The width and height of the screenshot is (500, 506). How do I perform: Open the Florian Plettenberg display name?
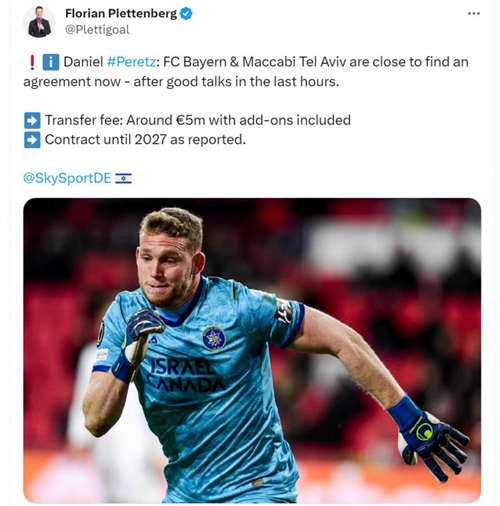coord(121,14)
